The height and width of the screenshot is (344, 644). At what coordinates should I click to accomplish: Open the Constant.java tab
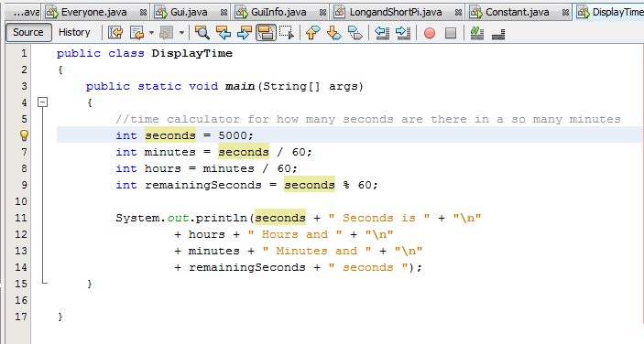pos(518,12)
